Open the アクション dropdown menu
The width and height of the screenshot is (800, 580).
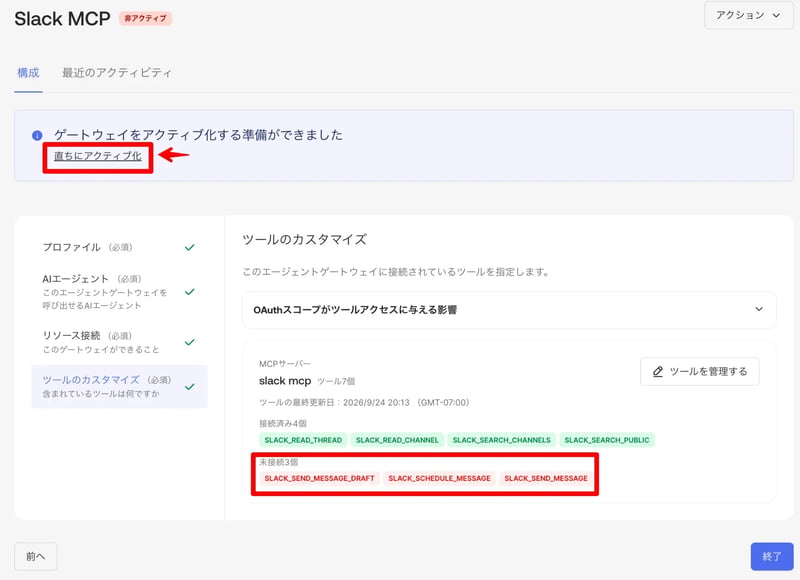748,15
